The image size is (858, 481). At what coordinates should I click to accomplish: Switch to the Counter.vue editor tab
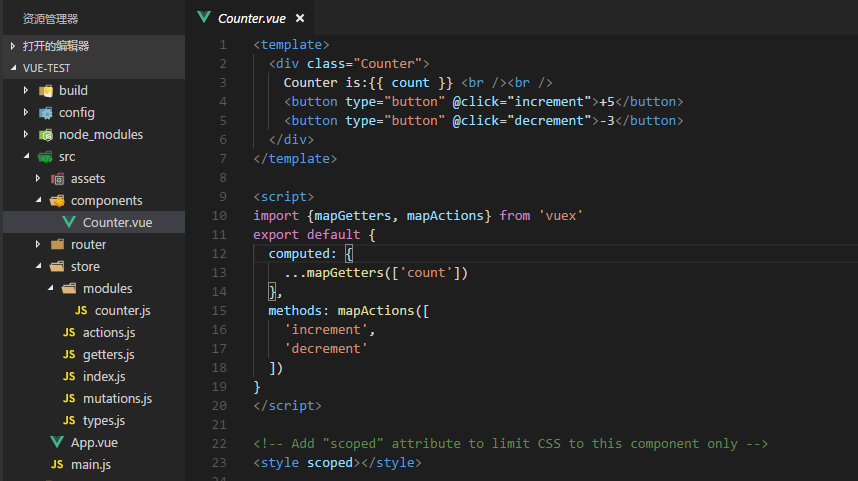252,19
